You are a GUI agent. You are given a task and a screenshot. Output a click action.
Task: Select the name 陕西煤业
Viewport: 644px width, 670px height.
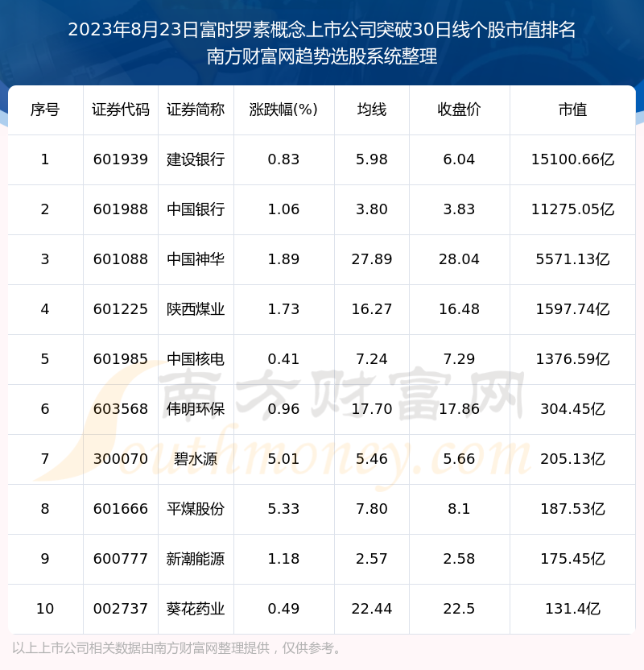pyautogui.click(x=196, y=309)
